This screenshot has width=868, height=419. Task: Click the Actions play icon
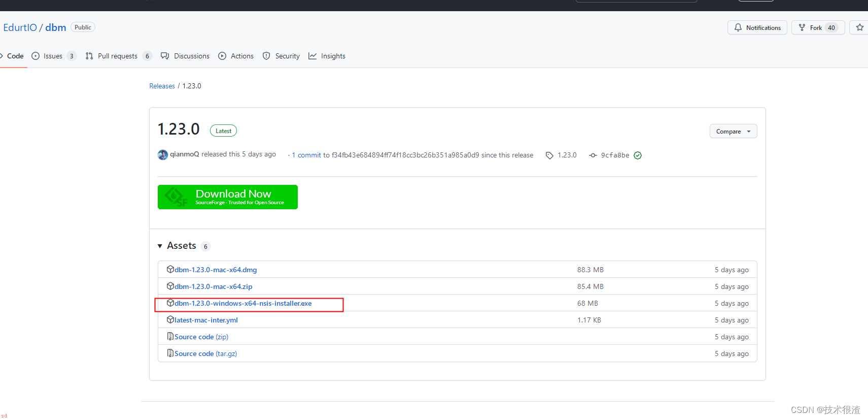[x=222, y=56]
